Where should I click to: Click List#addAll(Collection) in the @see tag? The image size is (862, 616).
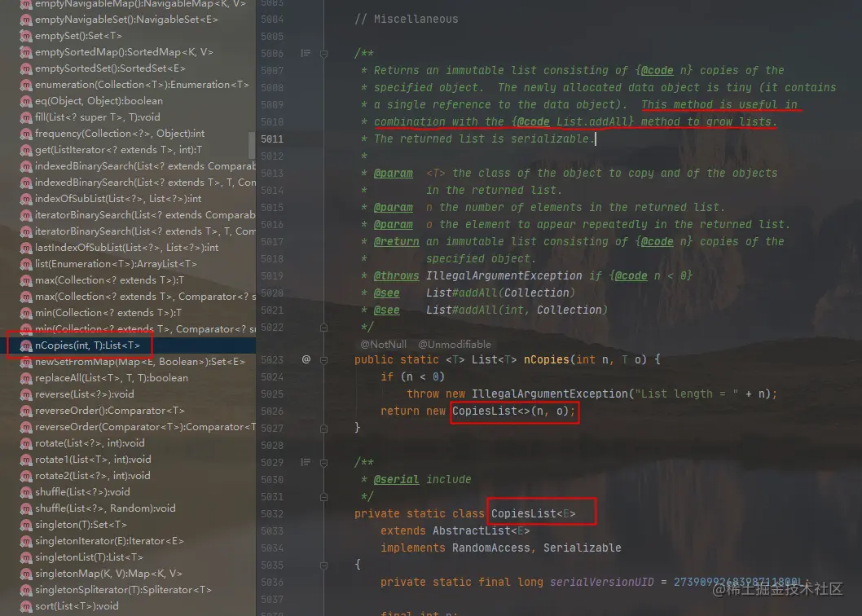[500, 293]
